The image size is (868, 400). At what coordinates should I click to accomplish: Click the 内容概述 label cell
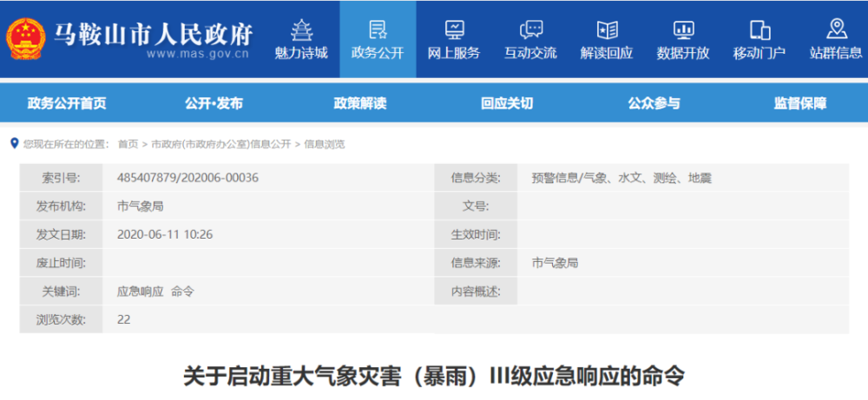pos(476,292)
